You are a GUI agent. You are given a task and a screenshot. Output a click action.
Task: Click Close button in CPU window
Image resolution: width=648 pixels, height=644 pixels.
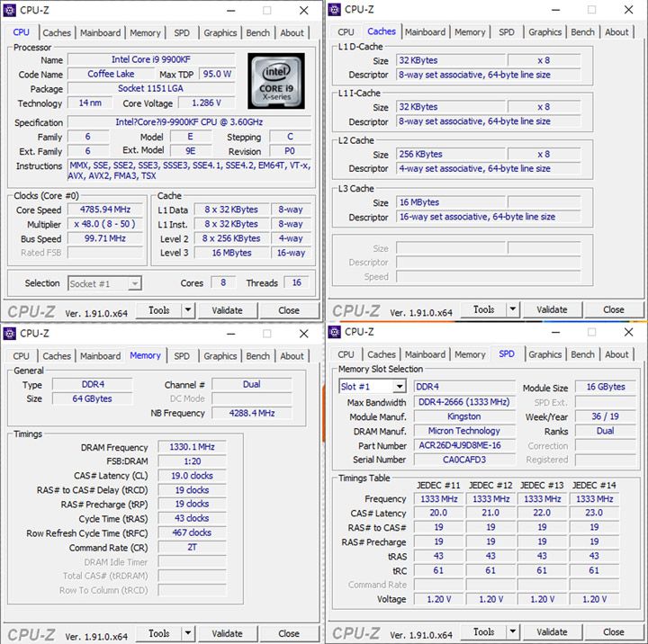(289, 310)
